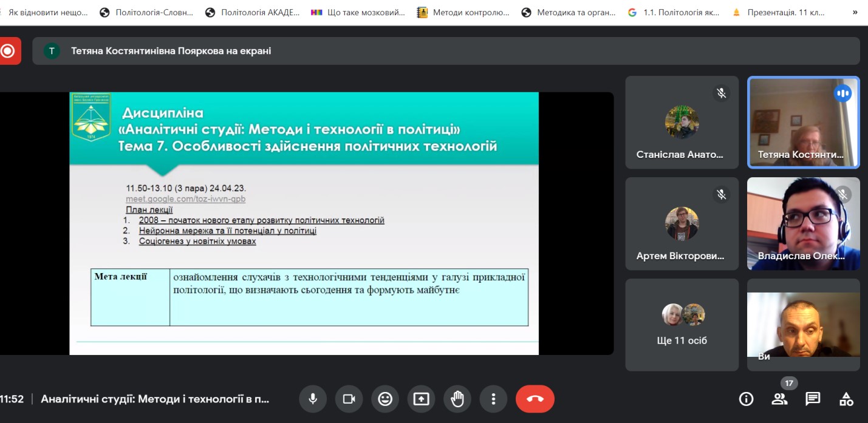Unmute Артем Вікторови... participant tile

[x=721, y=194]
